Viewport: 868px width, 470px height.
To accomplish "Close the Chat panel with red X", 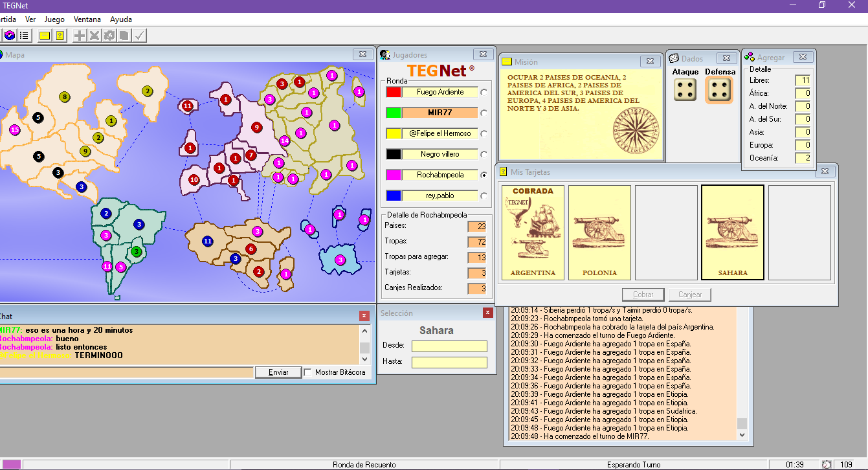I will point(364,316).
